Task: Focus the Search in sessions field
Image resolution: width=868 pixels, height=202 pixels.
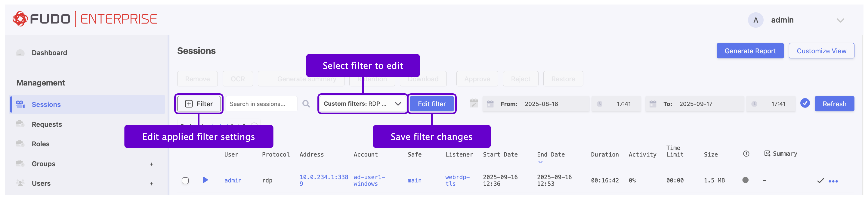Action: point(261,104)
